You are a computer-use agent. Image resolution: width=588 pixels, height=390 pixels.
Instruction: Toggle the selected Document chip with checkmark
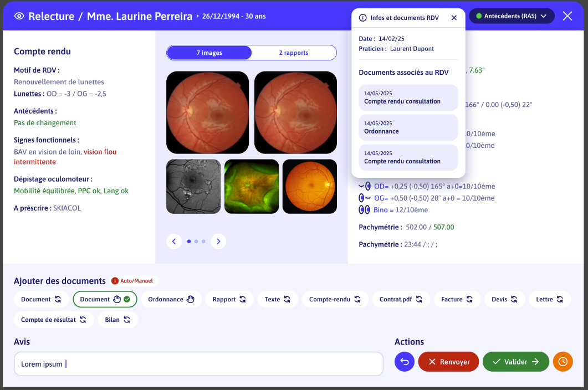(105, 299)
